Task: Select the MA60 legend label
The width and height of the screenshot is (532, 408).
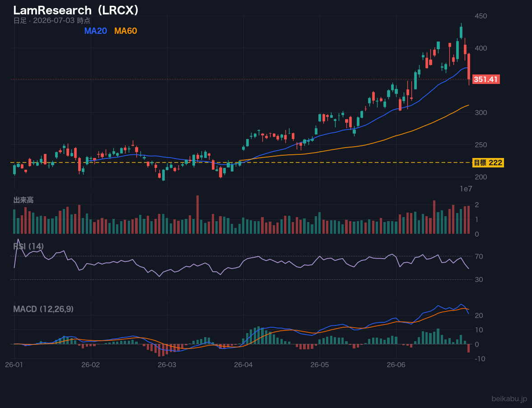Action: 126,31
